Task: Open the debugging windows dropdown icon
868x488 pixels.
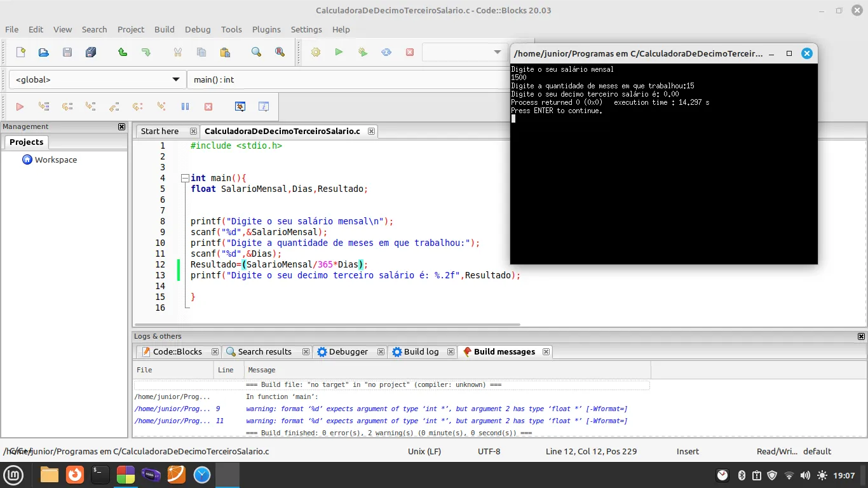Action: (x=240, y=107)
